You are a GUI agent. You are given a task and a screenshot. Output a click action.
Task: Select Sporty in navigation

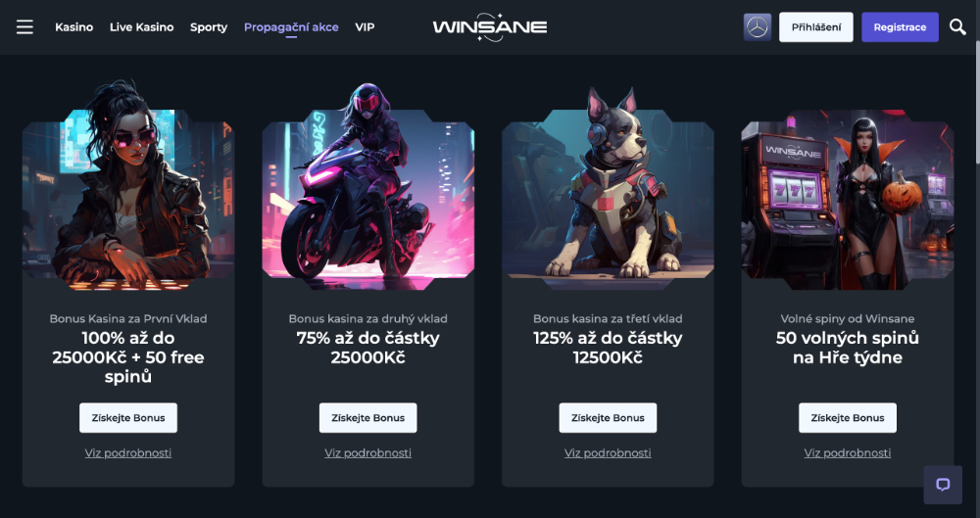point(208,27)
